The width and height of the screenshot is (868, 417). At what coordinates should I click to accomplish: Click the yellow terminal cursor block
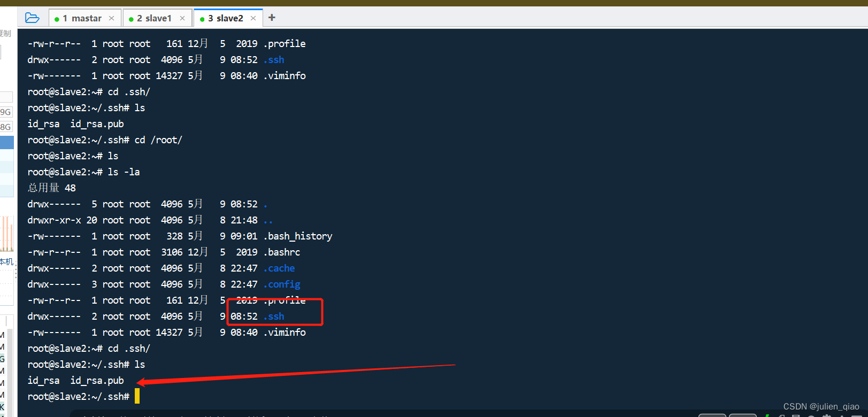(x=137, y=396)
